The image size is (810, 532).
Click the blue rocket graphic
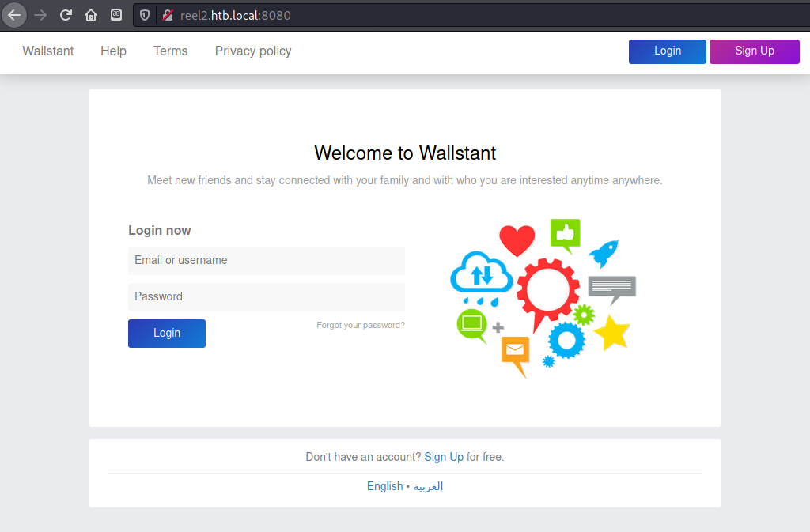604,253
